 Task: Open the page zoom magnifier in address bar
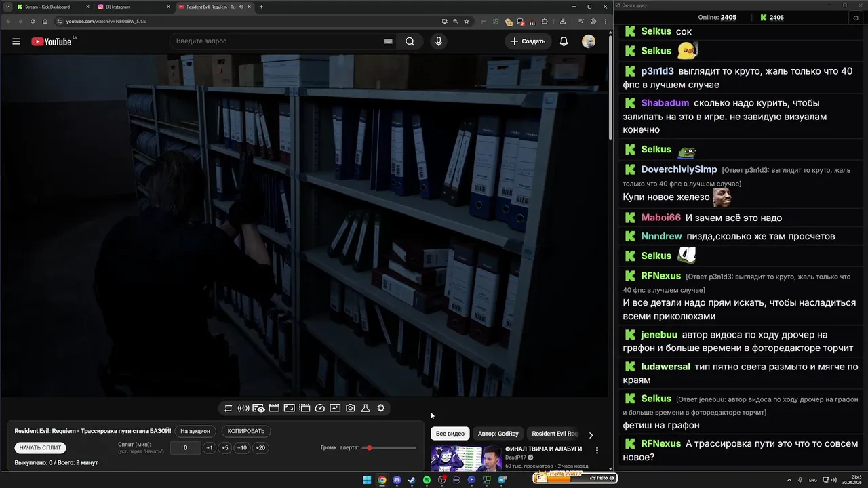(455, 21)
